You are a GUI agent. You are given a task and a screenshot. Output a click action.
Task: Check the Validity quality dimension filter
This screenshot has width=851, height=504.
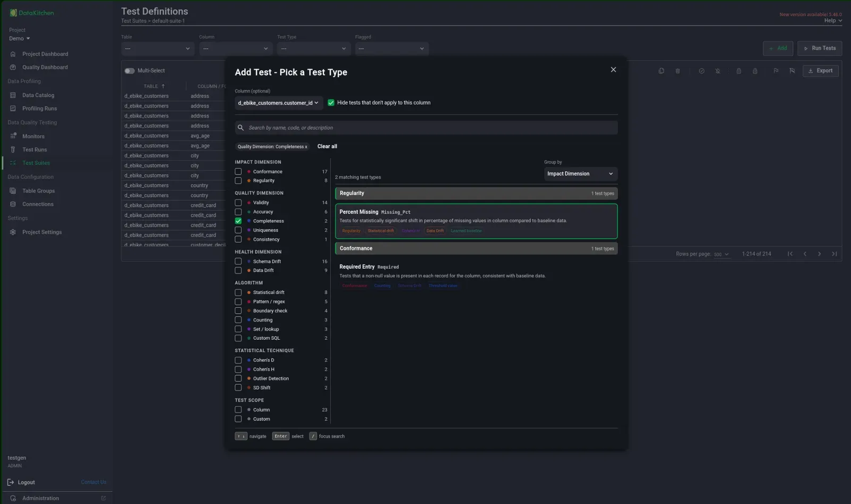pyautogui.click(x=238, y=203)
